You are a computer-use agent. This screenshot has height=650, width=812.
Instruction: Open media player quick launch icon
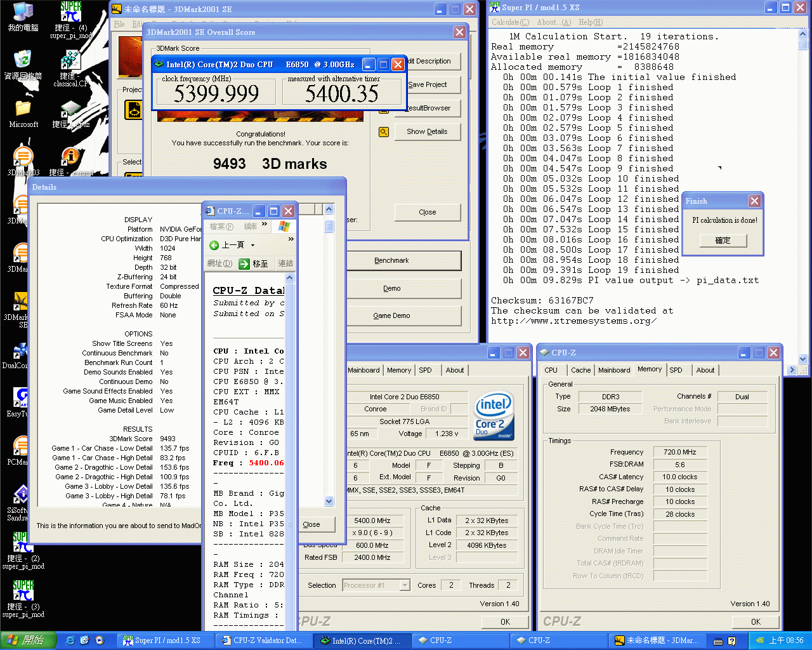point(100,640)
